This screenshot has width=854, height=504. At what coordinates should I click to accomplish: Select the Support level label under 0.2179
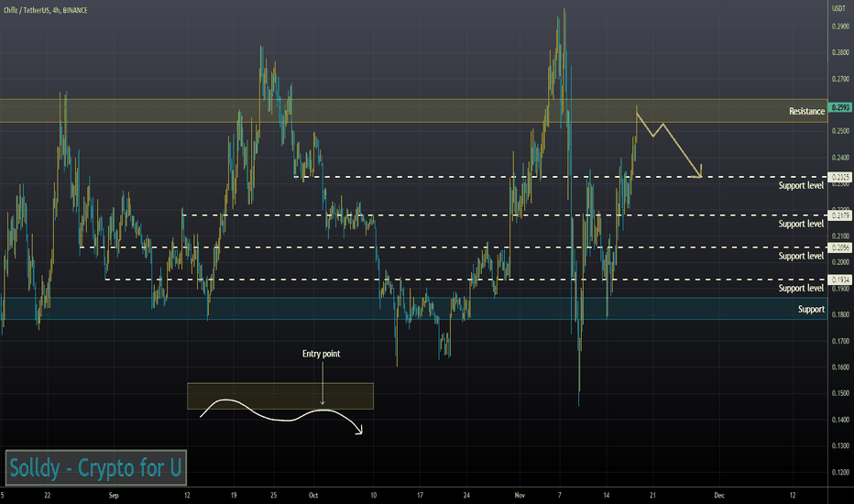click(x=801, y=224)
